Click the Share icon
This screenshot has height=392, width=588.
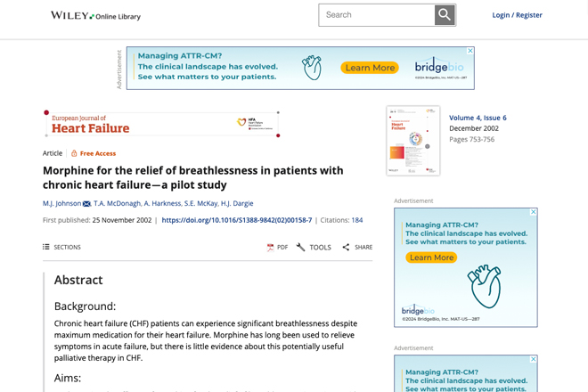pyautogui.click(x=346, y=247)
